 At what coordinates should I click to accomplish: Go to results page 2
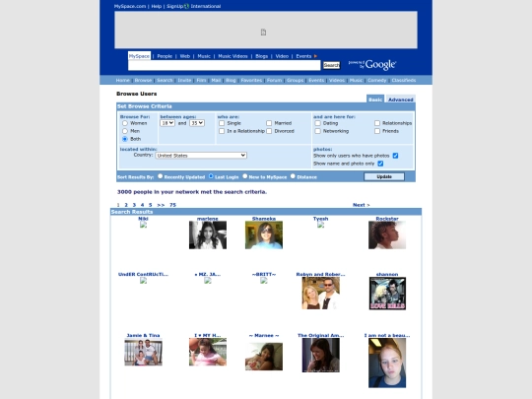tap(126, 205)
